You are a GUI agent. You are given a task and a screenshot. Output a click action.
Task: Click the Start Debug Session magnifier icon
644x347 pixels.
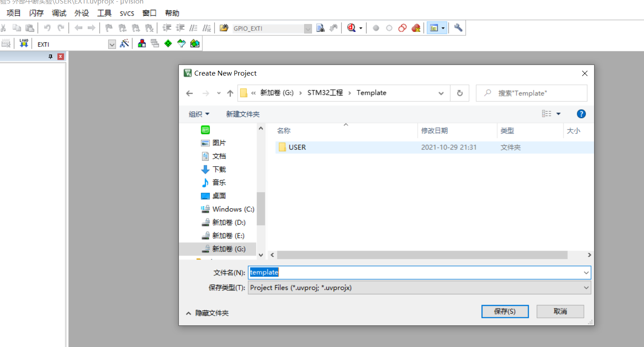click(352, 28)
